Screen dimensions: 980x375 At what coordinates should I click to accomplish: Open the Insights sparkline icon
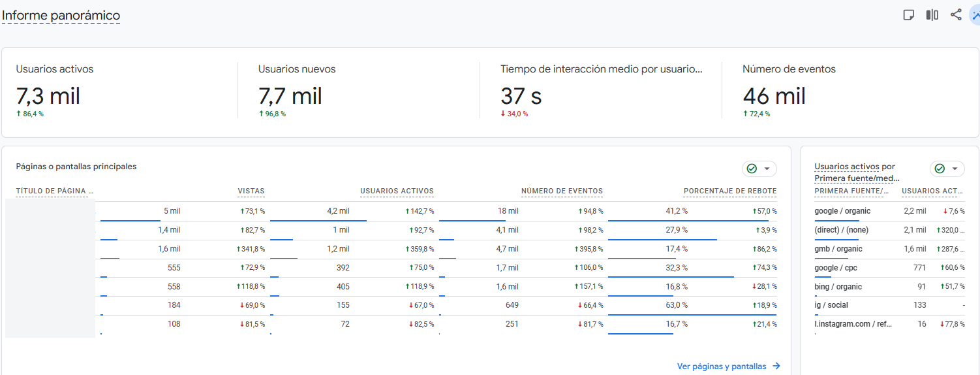(975, 15)
